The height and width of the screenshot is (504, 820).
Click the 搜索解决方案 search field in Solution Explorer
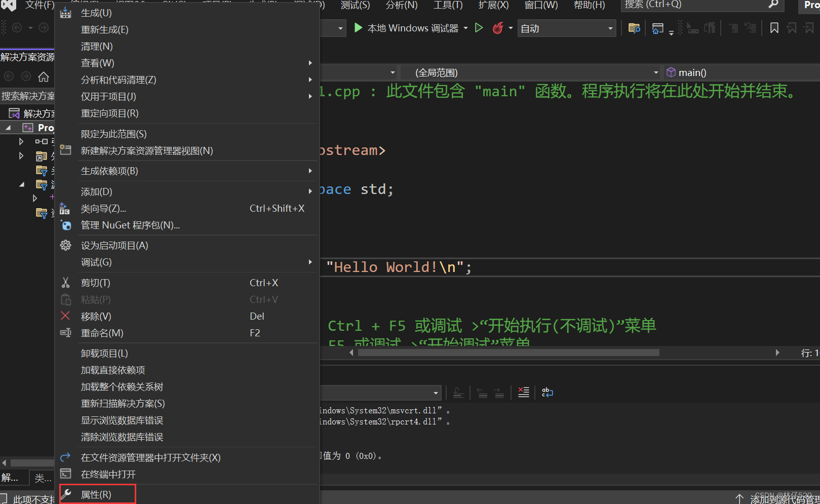27,96
